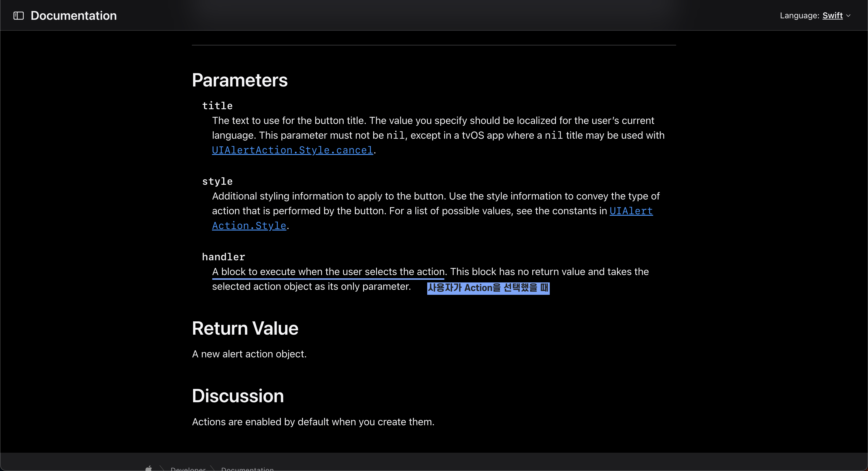Click the underlined handler description sentence
868x471 pixels.
(x=328, y=272)
